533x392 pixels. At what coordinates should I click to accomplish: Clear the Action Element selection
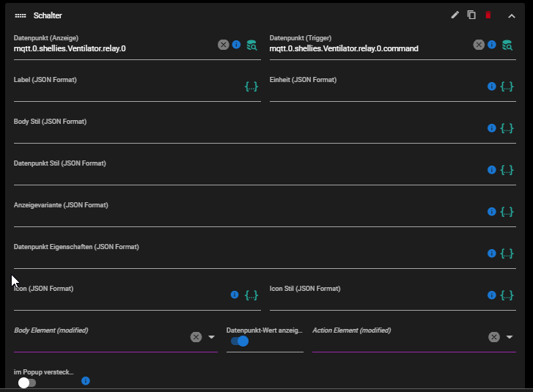tap(494, 337)
